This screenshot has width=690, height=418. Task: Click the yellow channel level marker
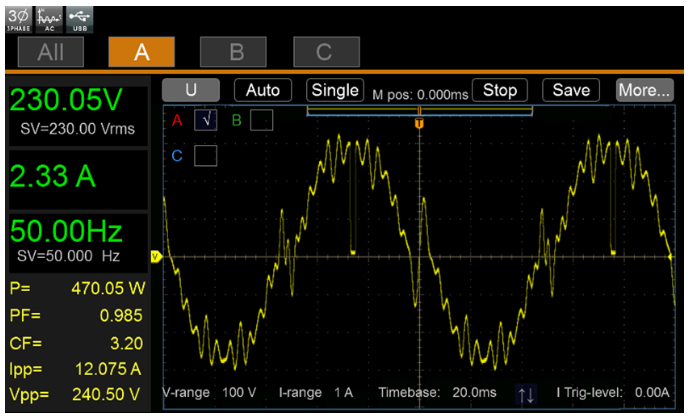[156, 257]
